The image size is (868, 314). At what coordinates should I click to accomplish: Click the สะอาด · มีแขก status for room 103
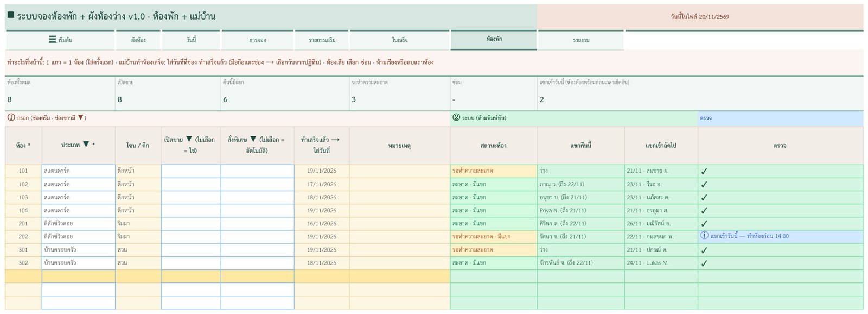494,197
